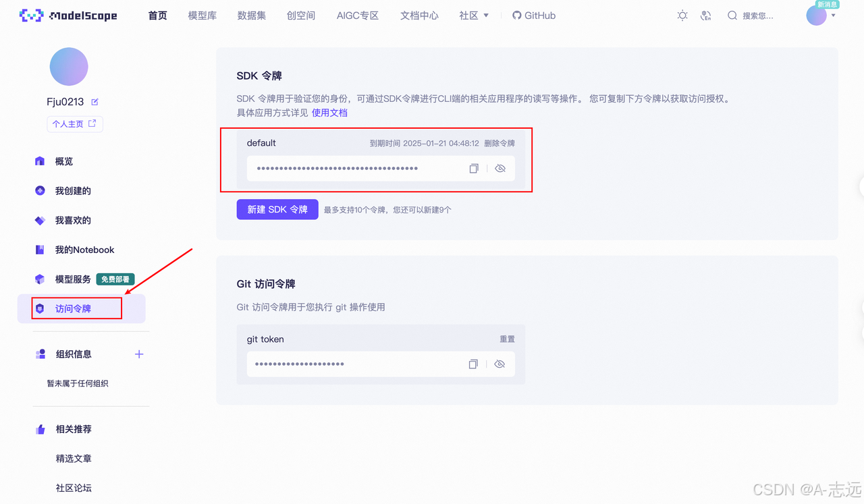Open the GitHub link in the navigation bar
The width and height of the screenshot is (864, 504).
point(534,16)
